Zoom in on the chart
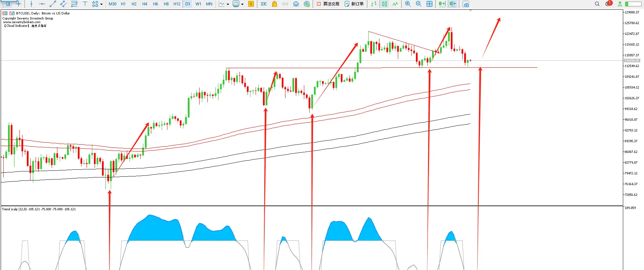 click(408, 4)
